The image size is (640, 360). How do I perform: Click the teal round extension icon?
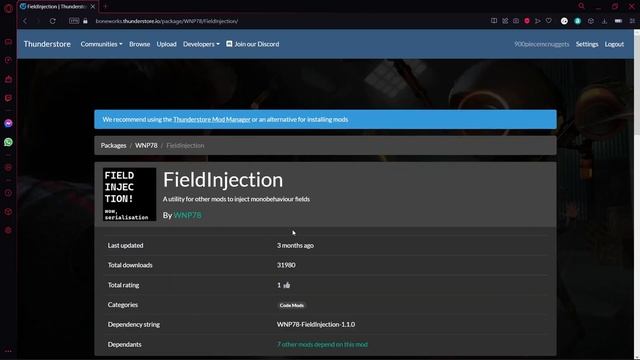tap(578, 21)
